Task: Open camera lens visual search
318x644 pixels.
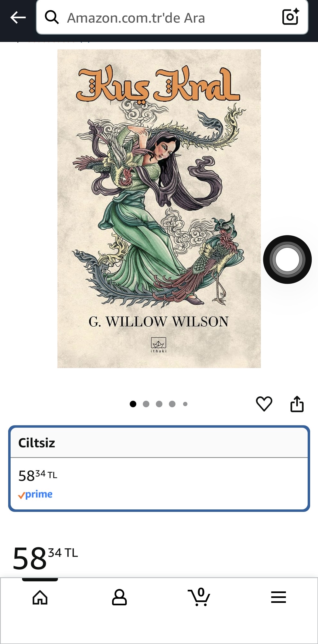Action: 291,17
